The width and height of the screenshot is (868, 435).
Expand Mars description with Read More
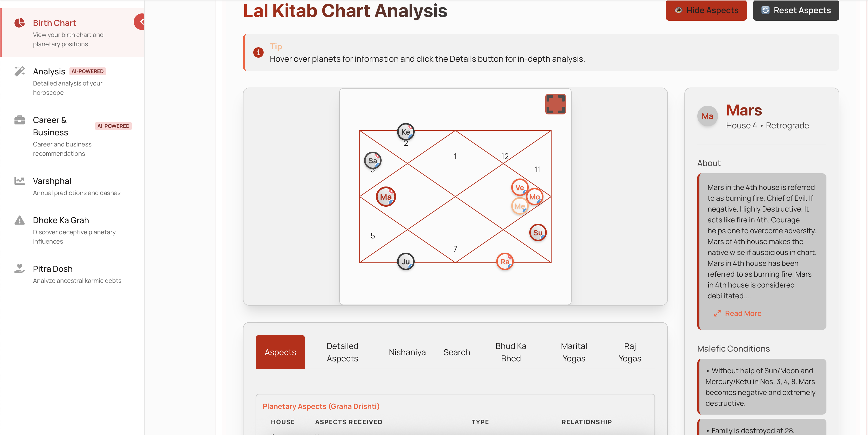tap(743, 313)
